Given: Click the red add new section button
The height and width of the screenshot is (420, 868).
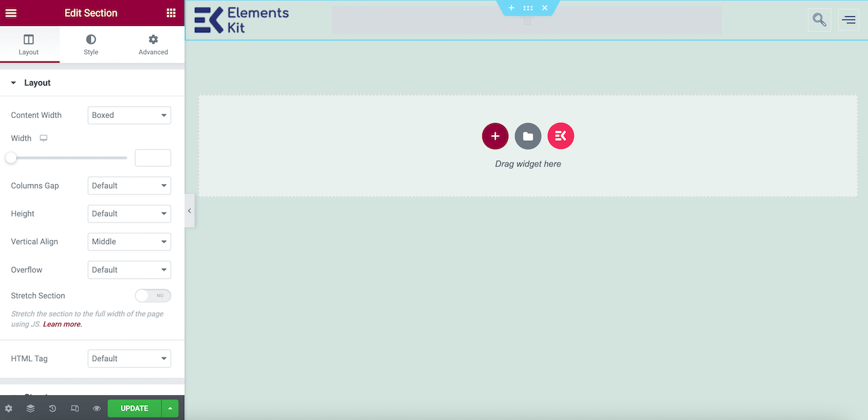Looking at the screenshot, I should 495,136.
